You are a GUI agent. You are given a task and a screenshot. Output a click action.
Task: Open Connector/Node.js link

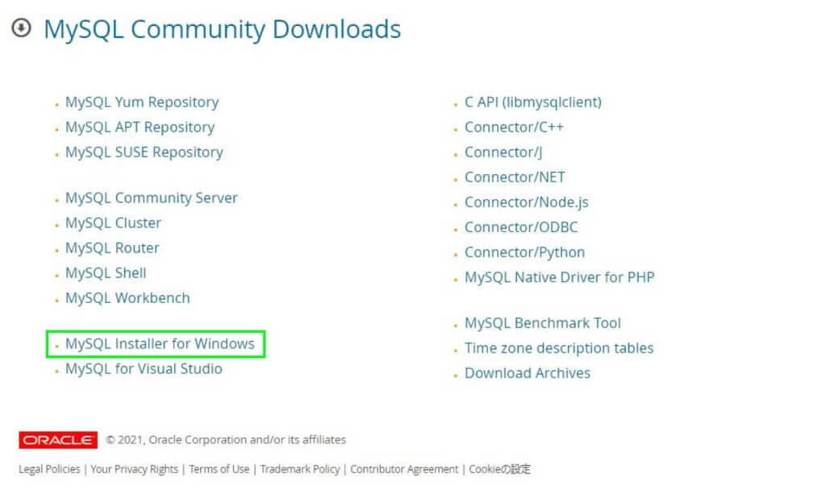pos(526,202)
